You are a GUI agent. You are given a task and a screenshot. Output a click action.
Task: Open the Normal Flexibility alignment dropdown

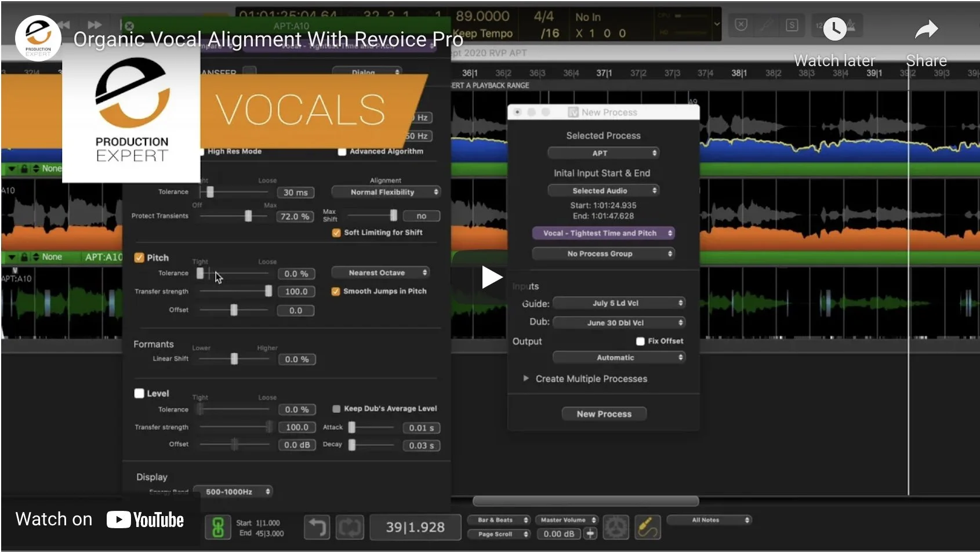[x=386, y=192]
